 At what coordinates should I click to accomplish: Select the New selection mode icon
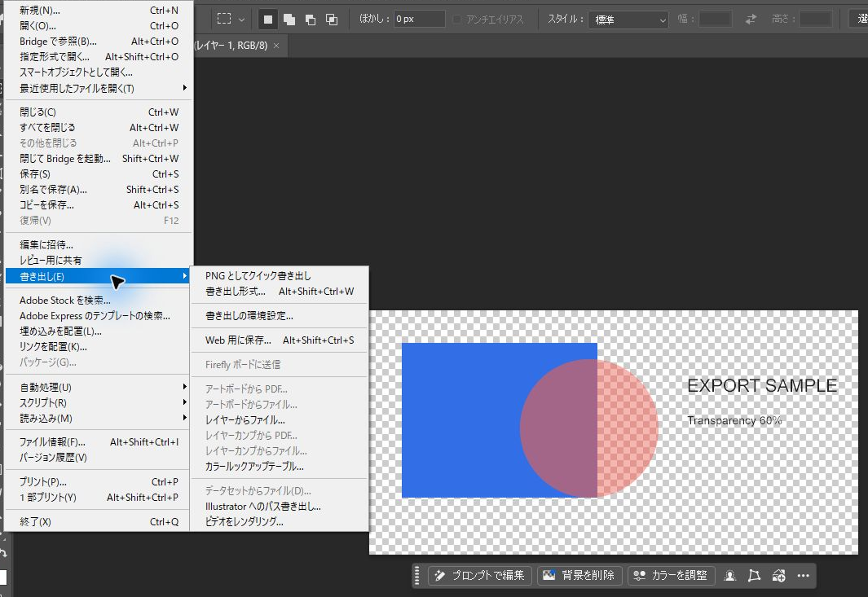pyautogui.click(x=268, y=20)
